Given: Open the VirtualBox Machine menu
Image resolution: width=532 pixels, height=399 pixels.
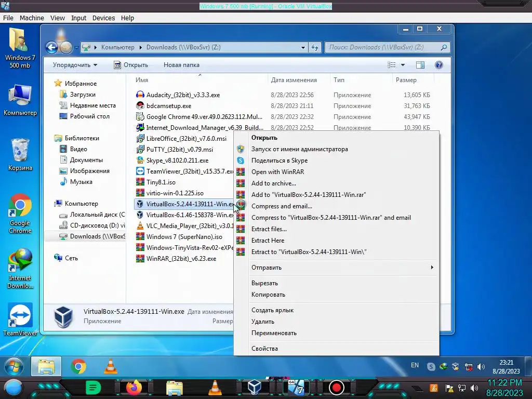Looking at the screenshot, I should click(32, 18).
